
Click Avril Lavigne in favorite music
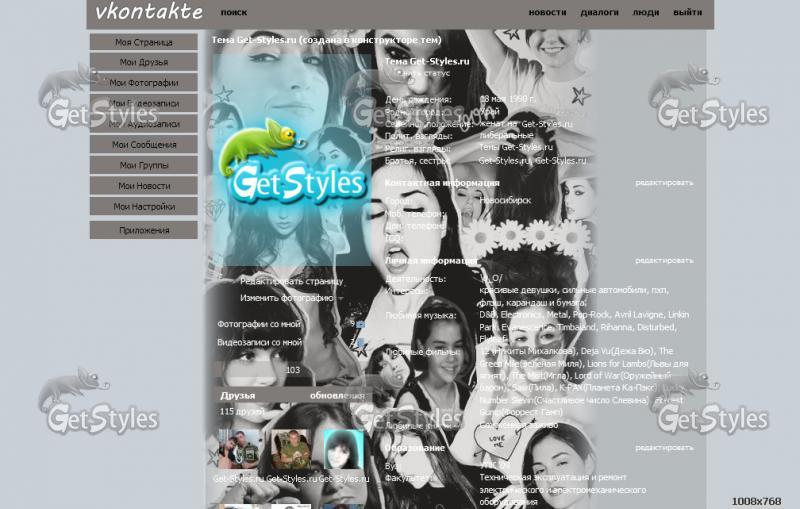(638, 315)
